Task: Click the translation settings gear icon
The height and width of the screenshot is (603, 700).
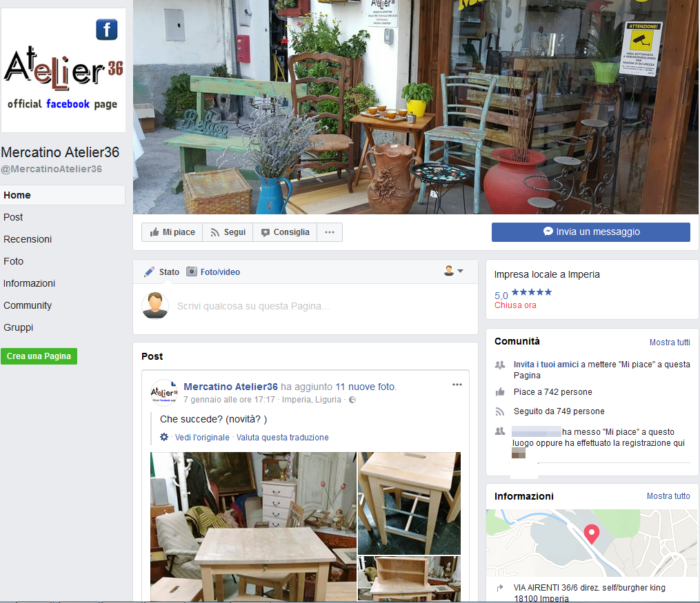Action: point(164,437)
